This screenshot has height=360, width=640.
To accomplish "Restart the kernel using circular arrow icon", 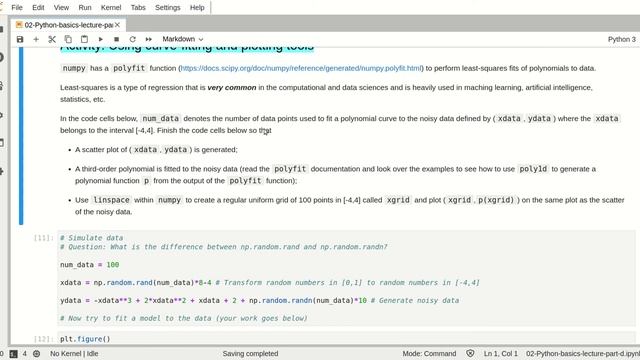I will 132,39.
